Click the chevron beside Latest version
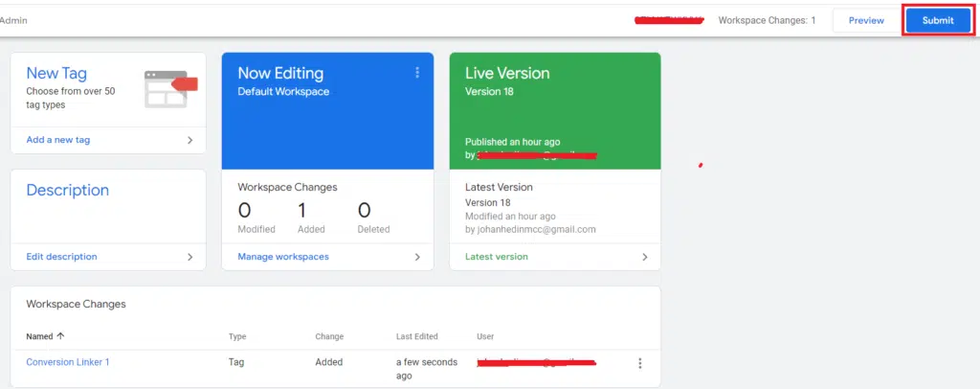This screenshot has height=389, width=980. tap(644, 257)
